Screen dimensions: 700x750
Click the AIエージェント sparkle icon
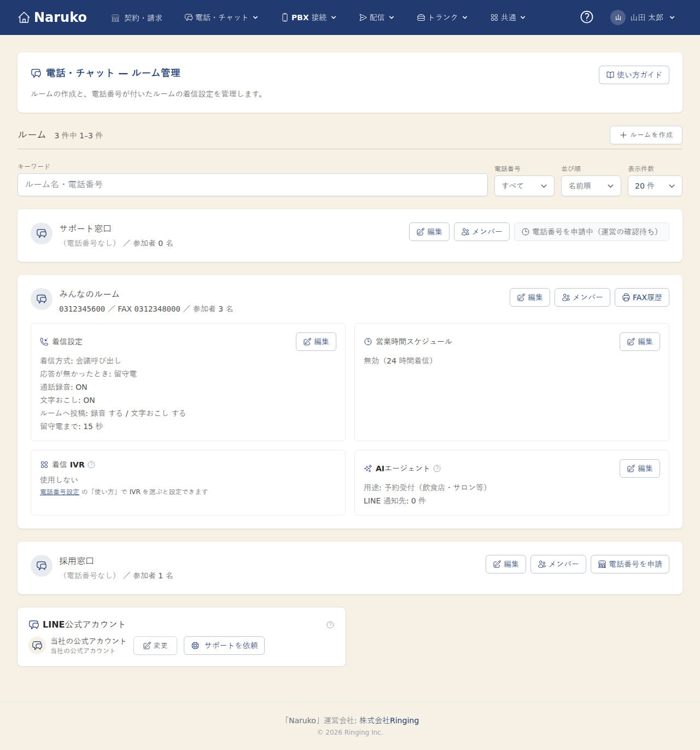pyautogui.click(x=368, y=468)
